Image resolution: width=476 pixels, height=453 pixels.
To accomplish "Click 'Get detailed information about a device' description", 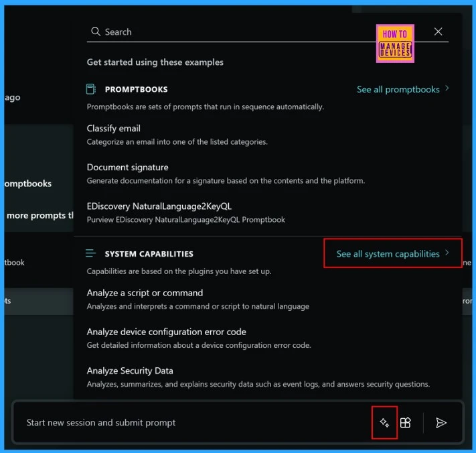I will (x=199, y=345).
